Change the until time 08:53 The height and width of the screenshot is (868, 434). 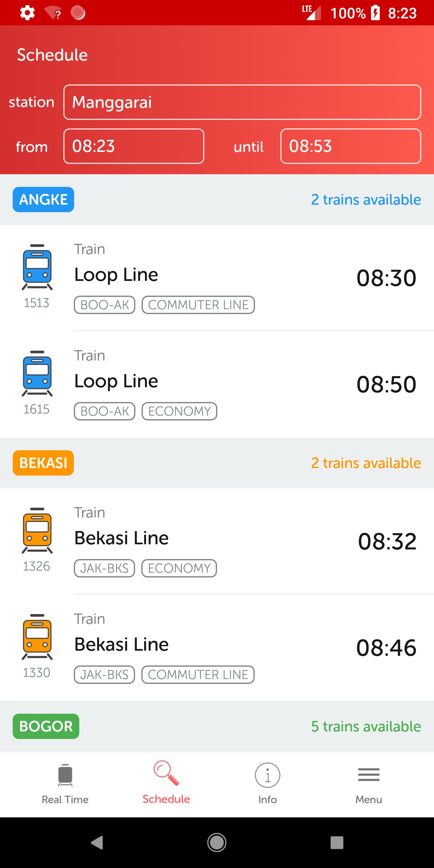351,146
